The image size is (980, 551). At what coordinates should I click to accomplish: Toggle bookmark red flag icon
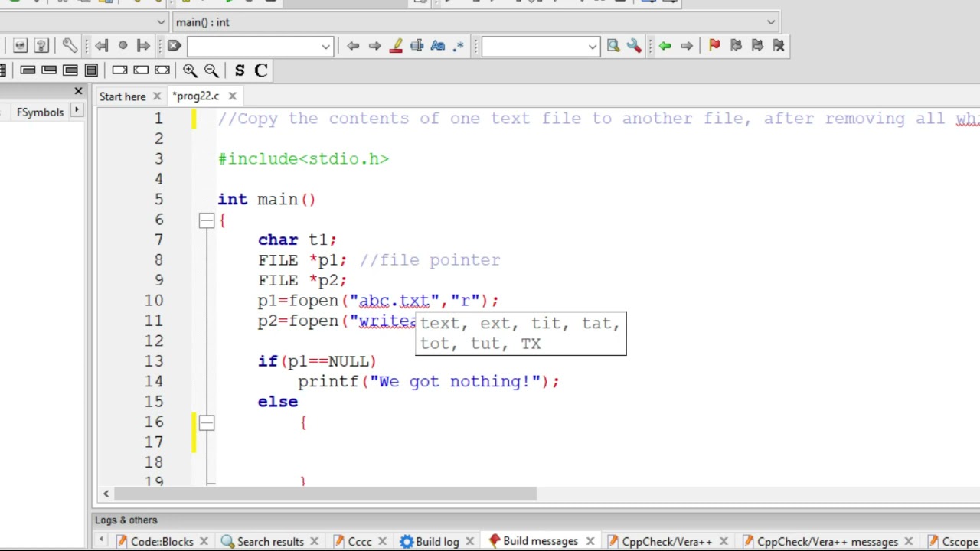point(714,46)
